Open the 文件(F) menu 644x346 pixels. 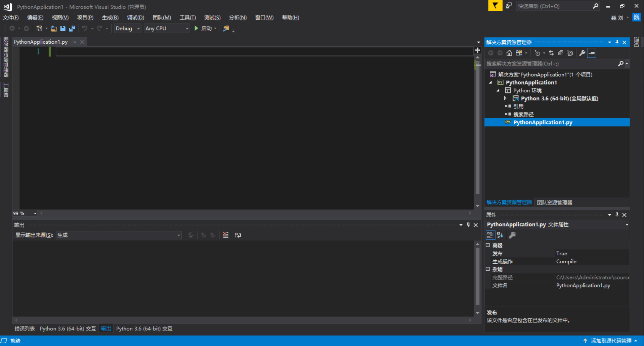tap(11, 17)
